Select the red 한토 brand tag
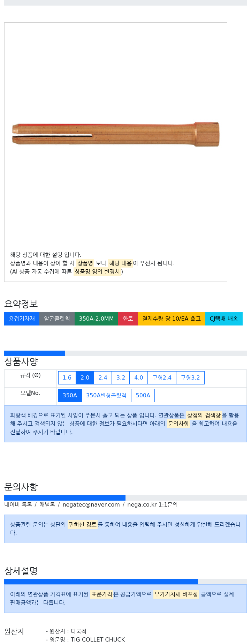 point(128,319)
